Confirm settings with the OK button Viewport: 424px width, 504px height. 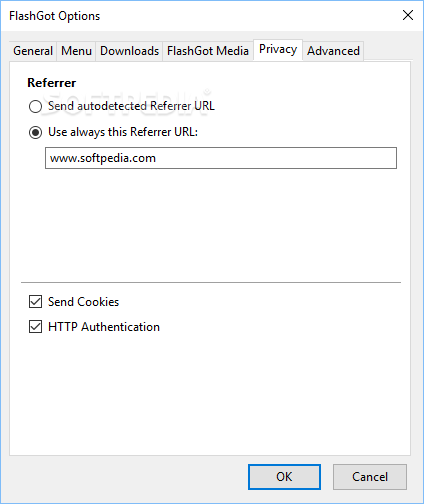[x=284, y=477]
